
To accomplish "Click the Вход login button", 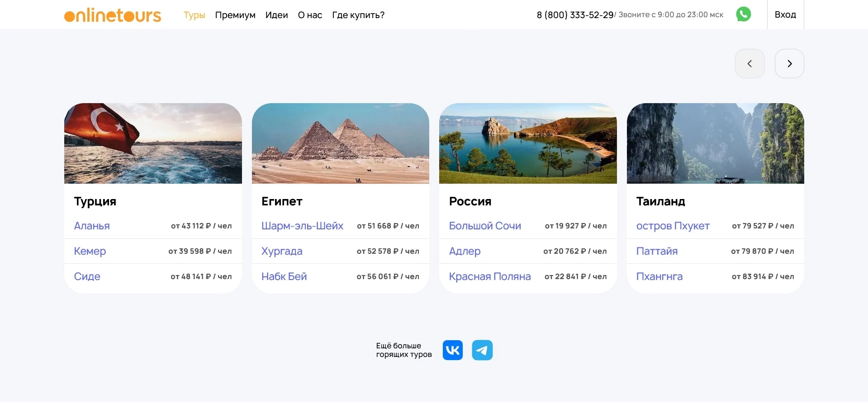I will click(x=785, y=14).
